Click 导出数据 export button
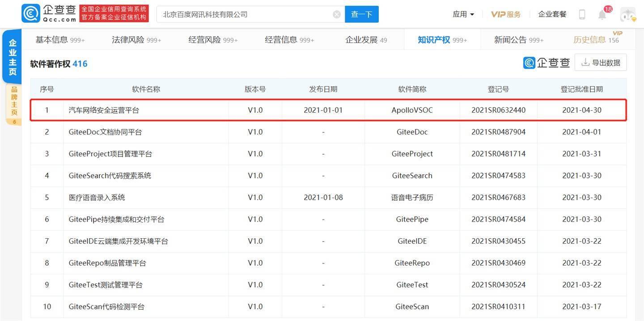Image resolution: width=644 pixels, height=321 pixels. [x=601, y=63]
